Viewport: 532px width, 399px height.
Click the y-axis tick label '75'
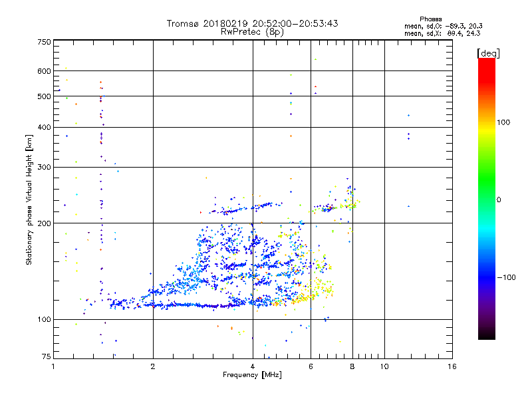[x=47, y=356]
